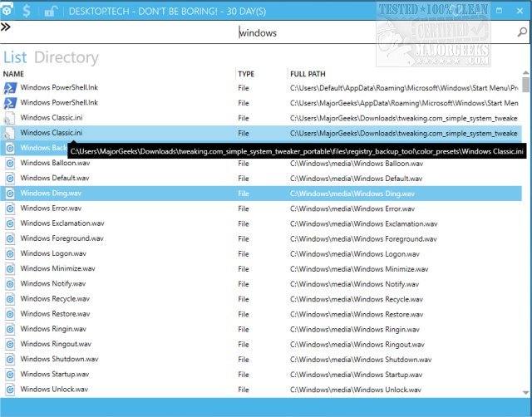This screenshot has width=532, height=417.
Task: Click the audio icon of Windows Default.wav
Action: pos(10,179)
